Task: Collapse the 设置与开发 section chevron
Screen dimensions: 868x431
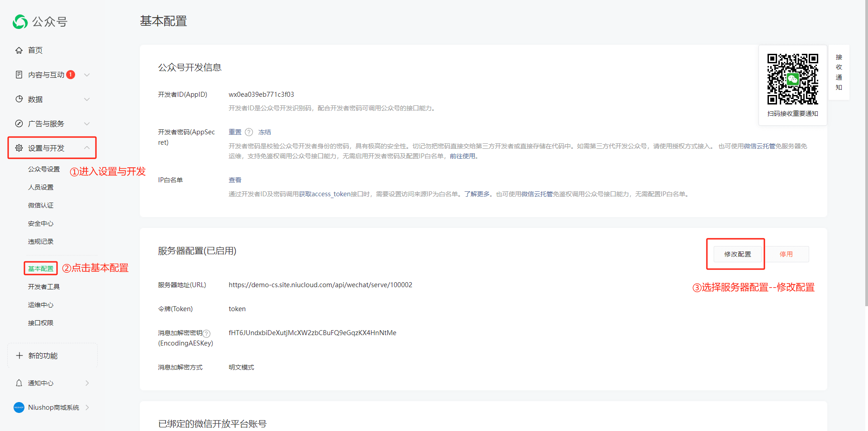Action: click(x=87, y=148)
